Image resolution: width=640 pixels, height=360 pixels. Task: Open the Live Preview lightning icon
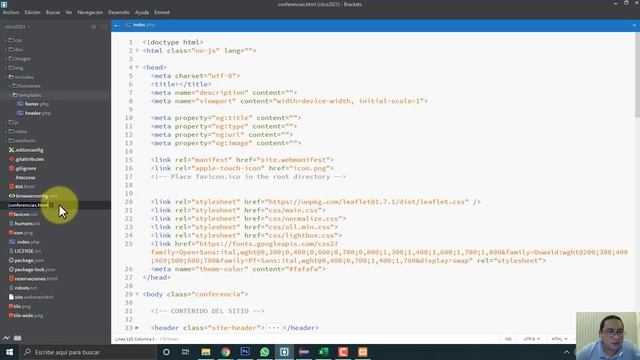(7, 338)
